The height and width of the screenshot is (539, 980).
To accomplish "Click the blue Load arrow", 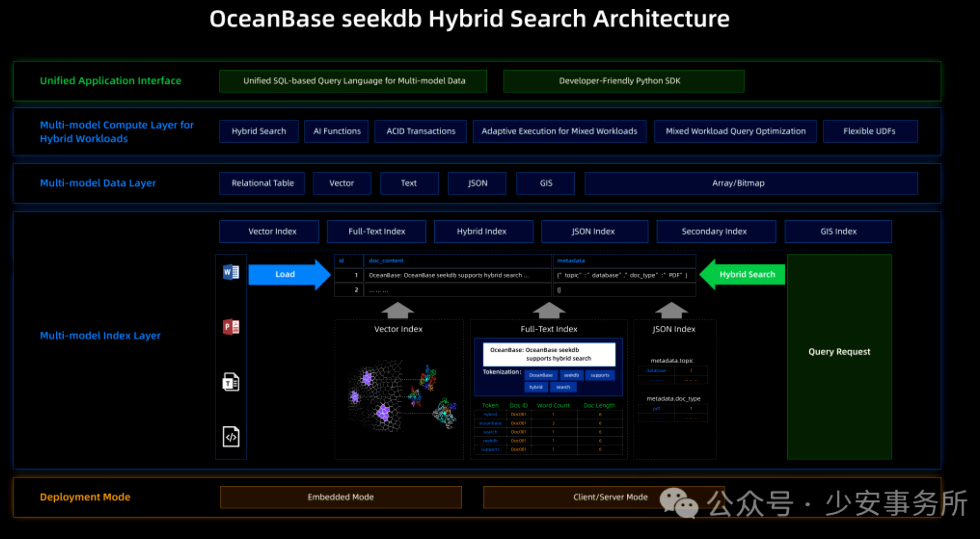I will click(x=285, y=274).
